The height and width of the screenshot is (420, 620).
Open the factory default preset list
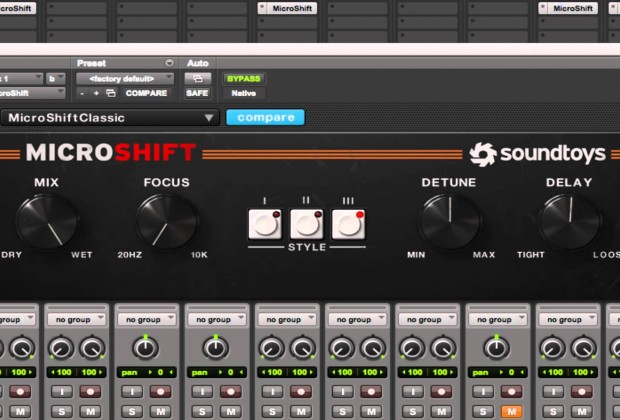point(125,79)
